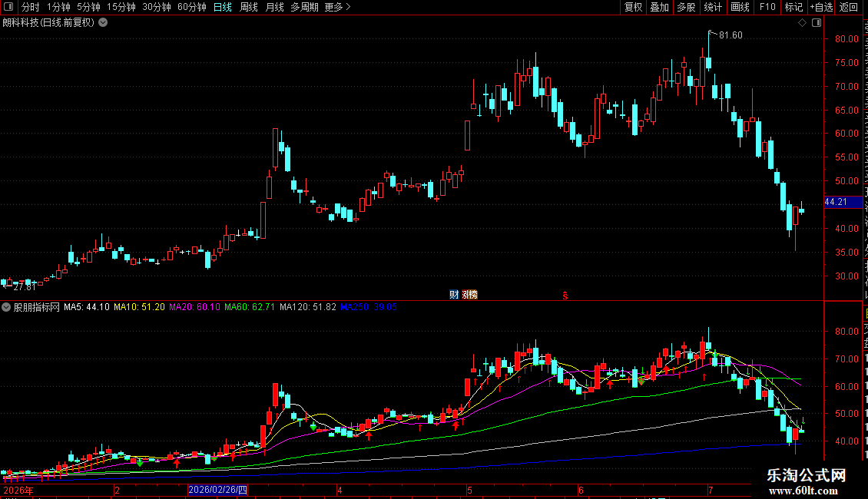The width and height of the screenshot is (868, 499).
Task: Click the 80.00 level on upper price axis
Action: point(847,39)
